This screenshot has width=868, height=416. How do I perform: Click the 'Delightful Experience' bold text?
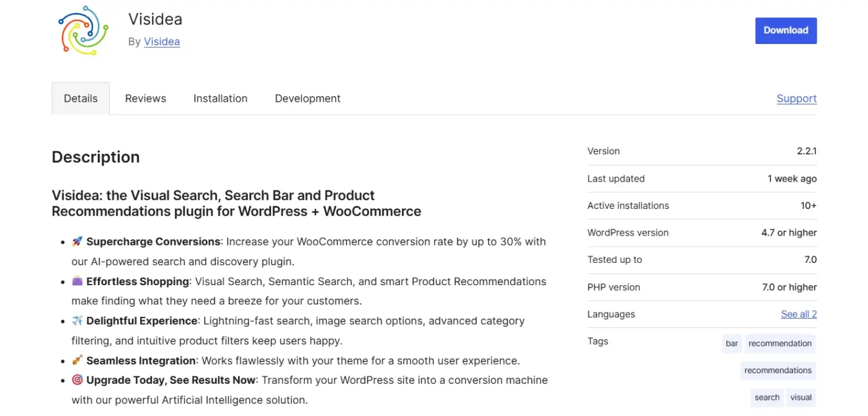point(142,321)
